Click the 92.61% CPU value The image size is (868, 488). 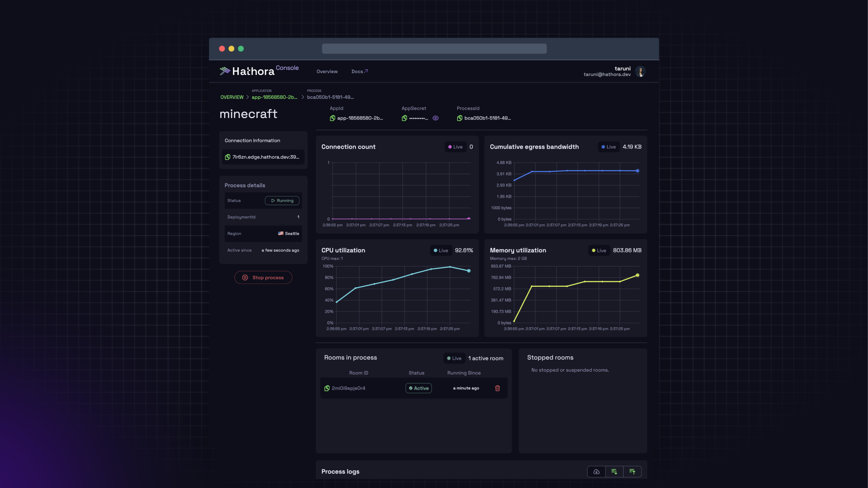(464, 250)
